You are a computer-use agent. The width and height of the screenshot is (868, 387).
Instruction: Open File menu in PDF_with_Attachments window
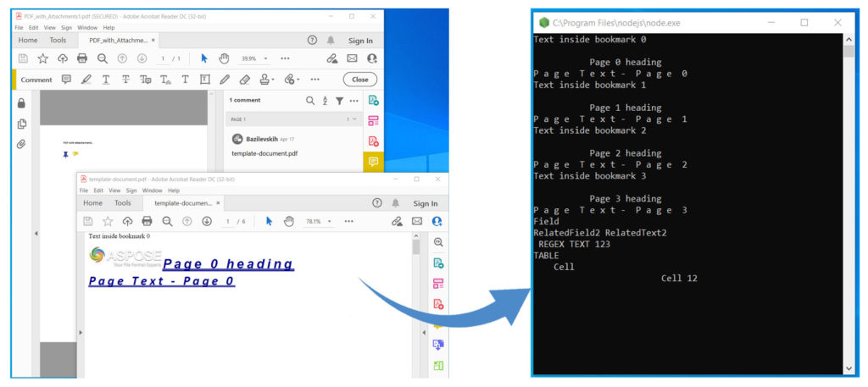[19, 28]
